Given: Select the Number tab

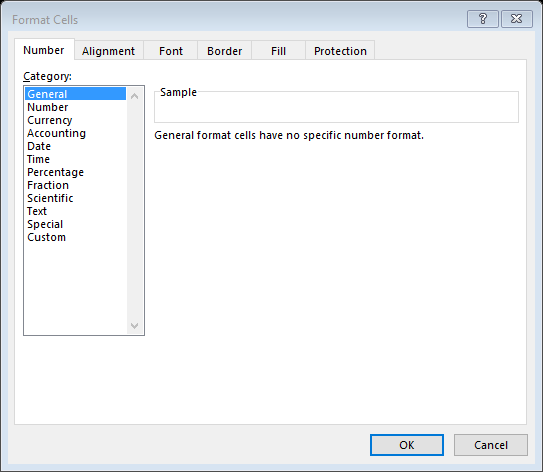Looking at the screenshot, I should [44, 50].
